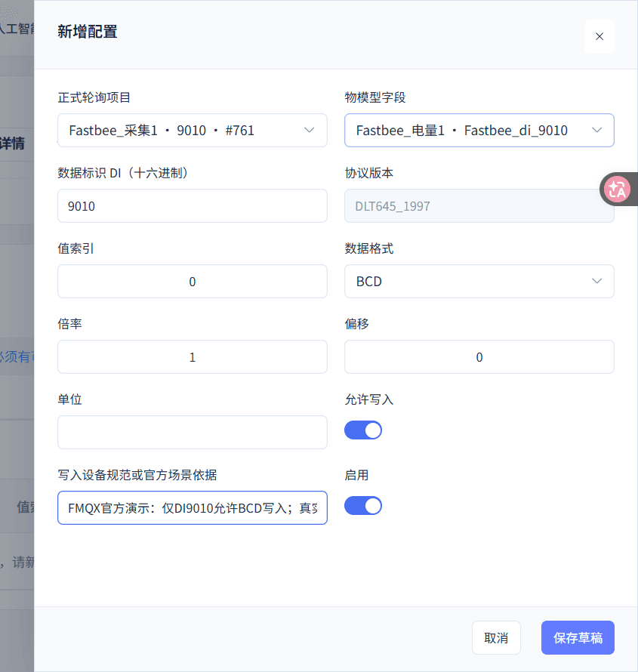The image size is (638, 672).
Task: Click the disabled 协议版本 field
Action: pos(479,205)
